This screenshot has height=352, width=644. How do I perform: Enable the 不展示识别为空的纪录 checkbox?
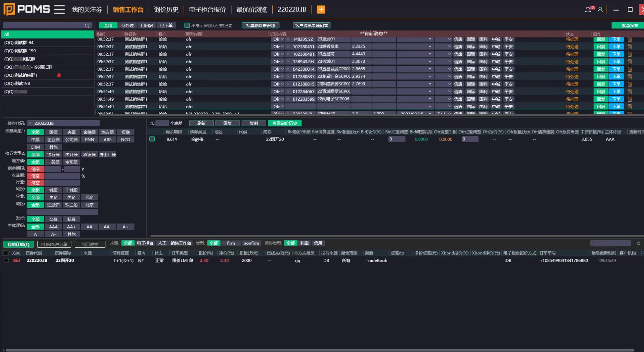[x=187, y=25]
